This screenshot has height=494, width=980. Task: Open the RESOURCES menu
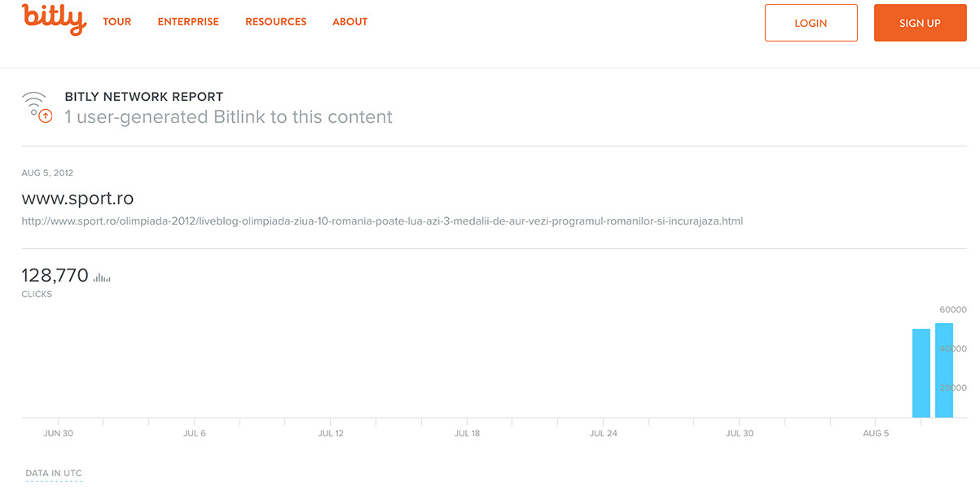[275, 22]
